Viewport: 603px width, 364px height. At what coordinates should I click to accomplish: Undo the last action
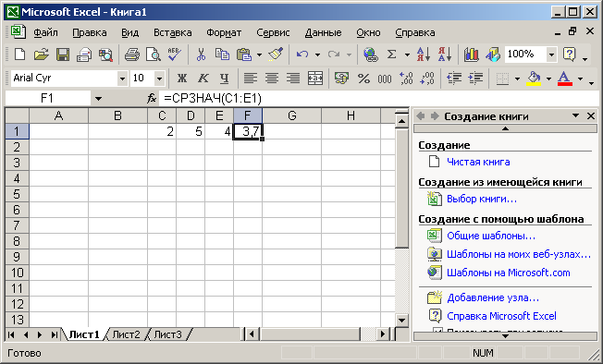point(302,55)
